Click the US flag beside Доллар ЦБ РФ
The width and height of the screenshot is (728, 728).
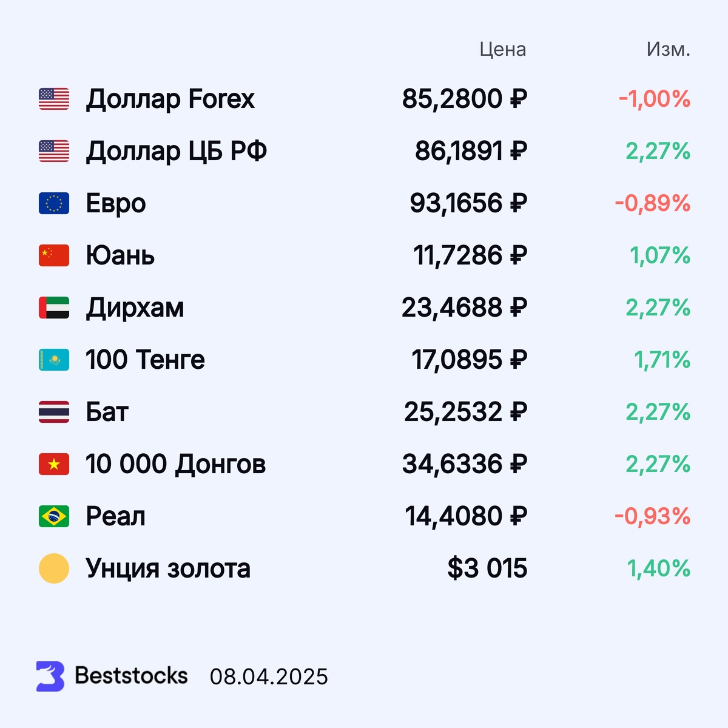coord(54,151)
